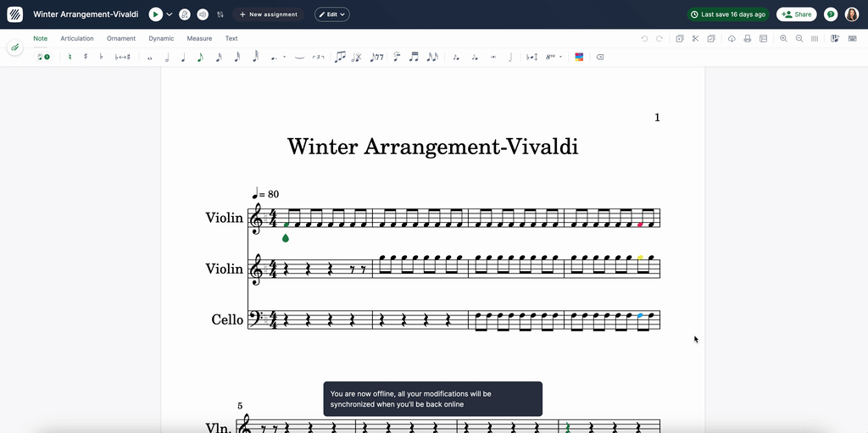Toggle the metronome icon in top bar
Image resolution: width=868 pixels, height=433 pixels.
tap(185, 14)
